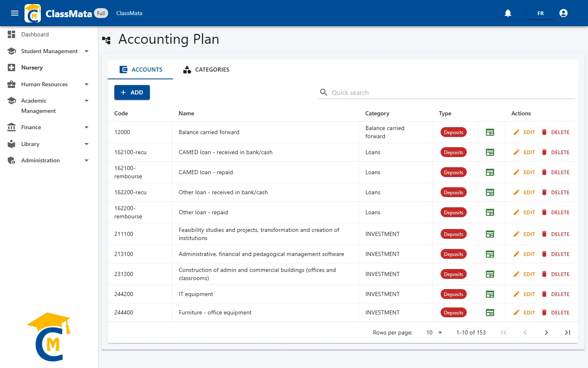The width and height of the screenshot is (588, 368).
Task: Open rows per page dropdown
Action: pos(434,332)
